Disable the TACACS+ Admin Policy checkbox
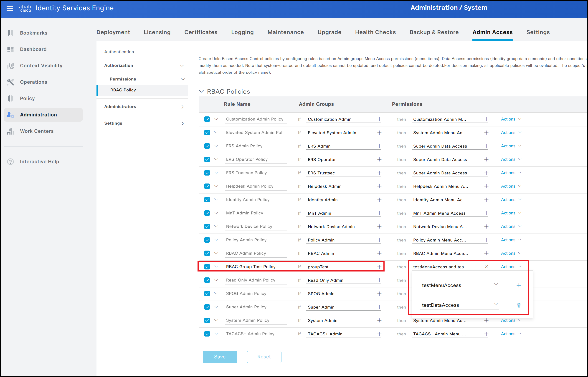 207,334
